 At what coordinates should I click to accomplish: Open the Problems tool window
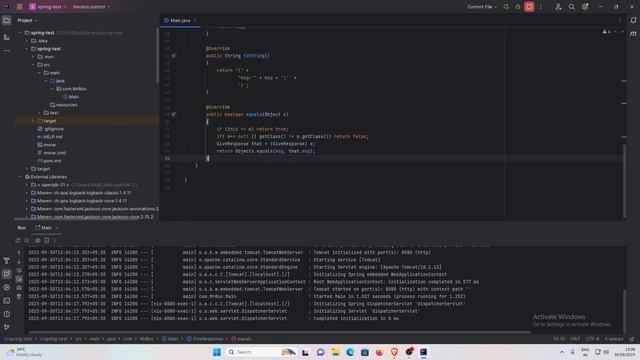7,314
